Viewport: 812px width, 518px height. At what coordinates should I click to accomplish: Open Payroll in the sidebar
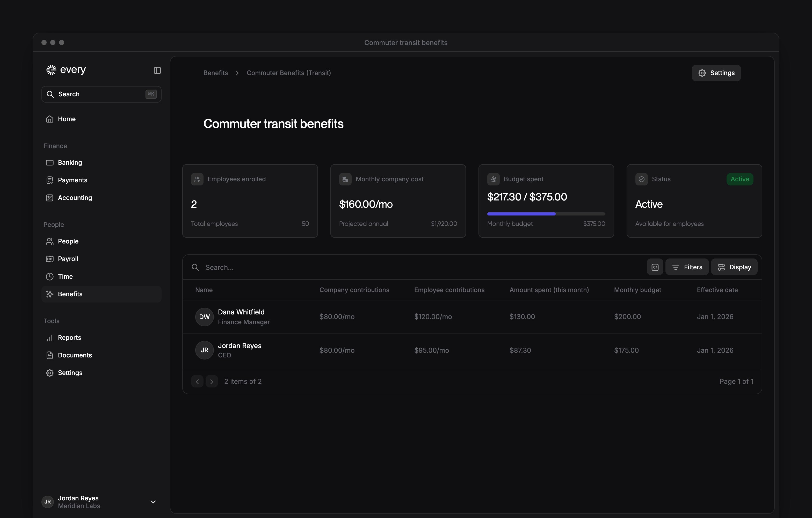(x=101, y=259)
